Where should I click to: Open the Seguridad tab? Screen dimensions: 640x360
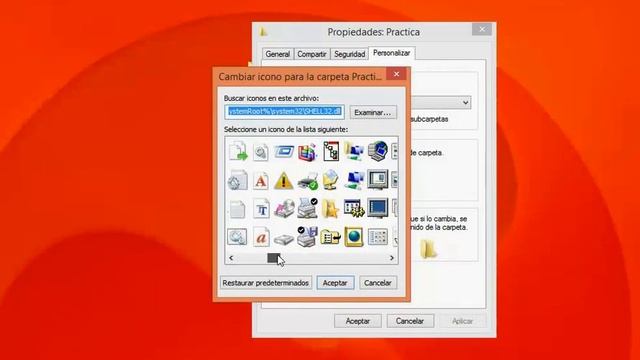pyautogui.click(x=349, y=54)
